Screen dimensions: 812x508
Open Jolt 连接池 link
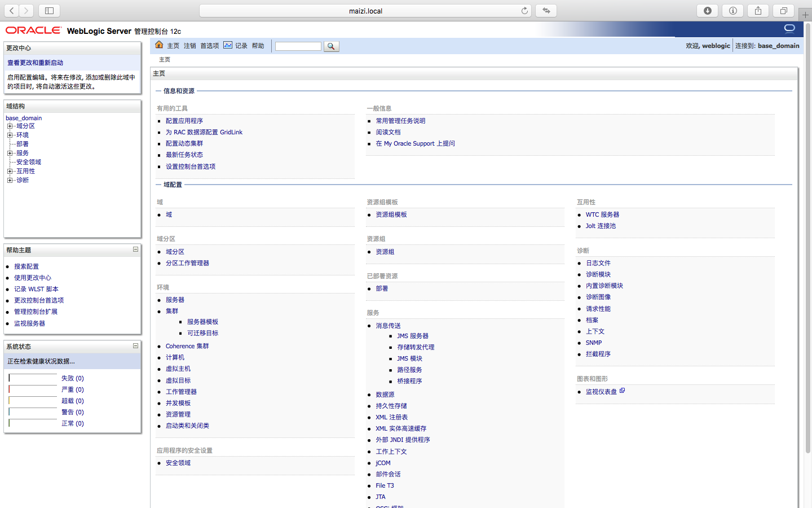point(601,226)
